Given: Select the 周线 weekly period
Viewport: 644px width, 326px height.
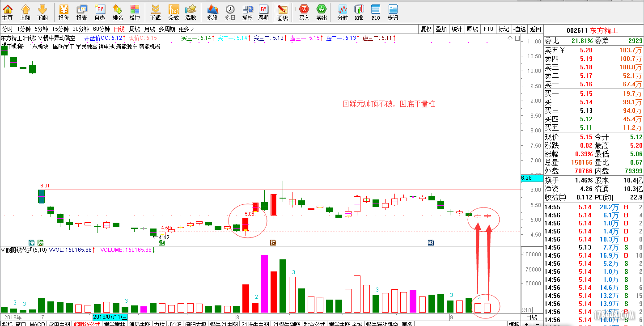Looking at the screenshot, I should pyautogui.click(x=135, y=29).
